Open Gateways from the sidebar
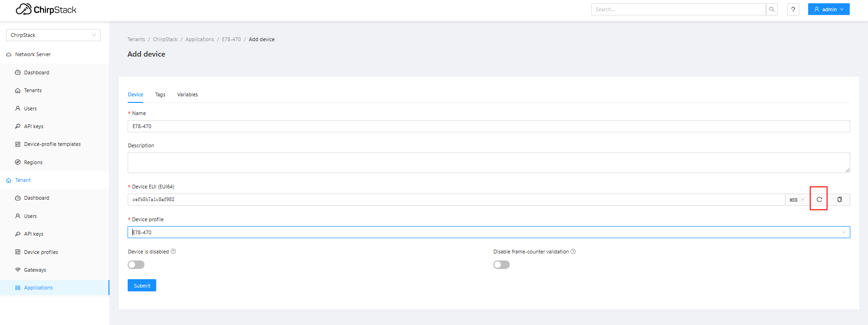 click(35, 270)
